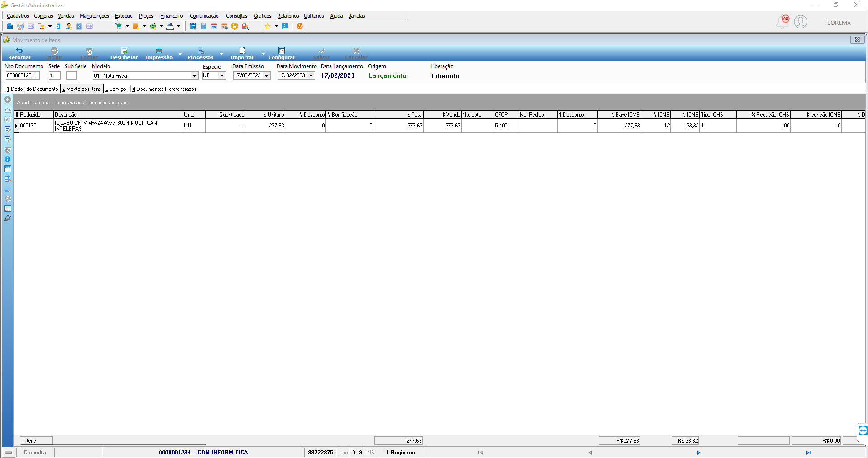Switch to 4 Documentos Referenciados tab
The height and width of the screenshot is (458, 868).
(x=165, y=89)
